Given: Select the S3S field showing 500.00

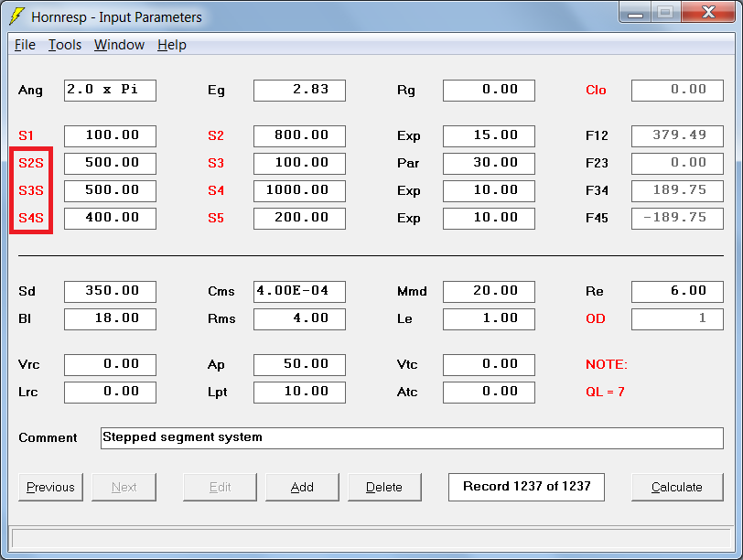Looking at the screenshot, I should click(x=110, y=191).
